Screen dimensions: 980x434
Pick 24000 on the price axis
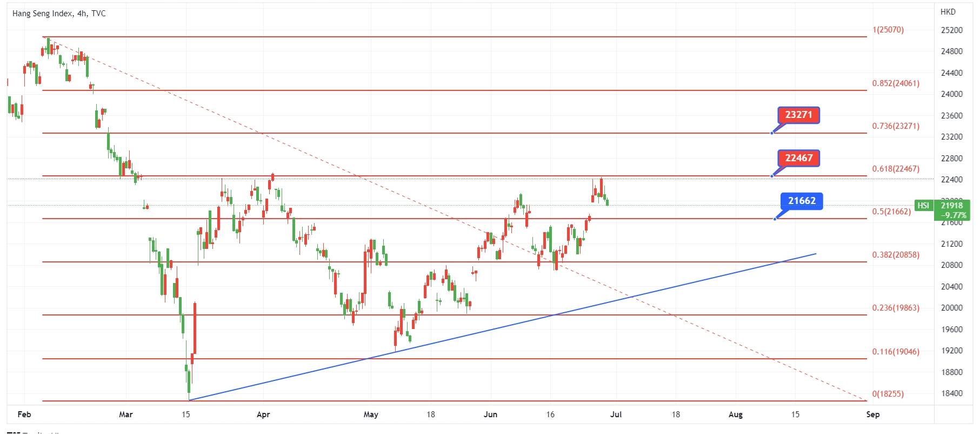[x=951, y=94]
